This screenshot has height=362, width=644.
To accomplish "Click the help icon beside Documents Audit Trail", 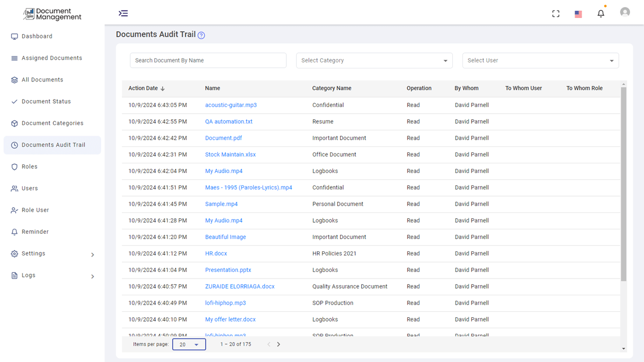I will (x=201, y=35).
